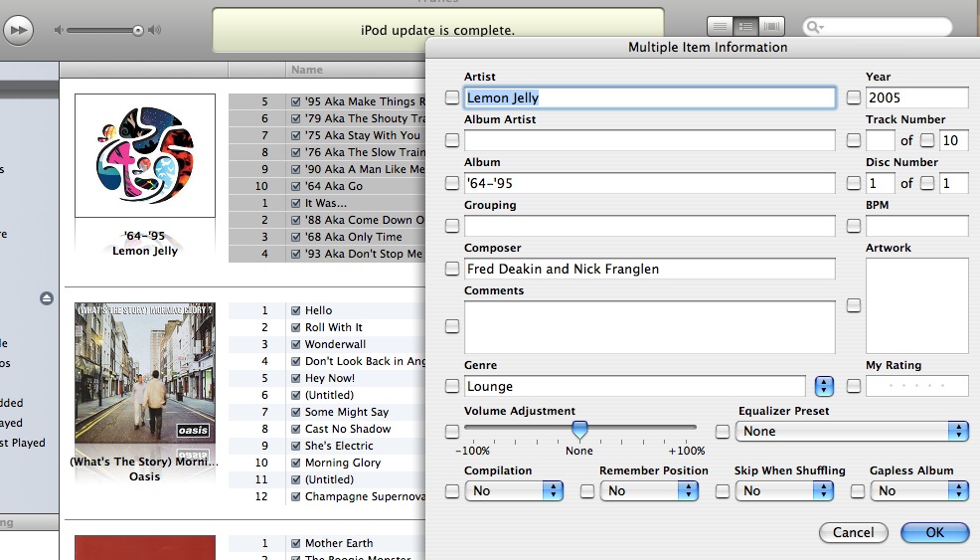Switch to album list view button
This screenshot has height=560, width=980.
click(745, 26)
